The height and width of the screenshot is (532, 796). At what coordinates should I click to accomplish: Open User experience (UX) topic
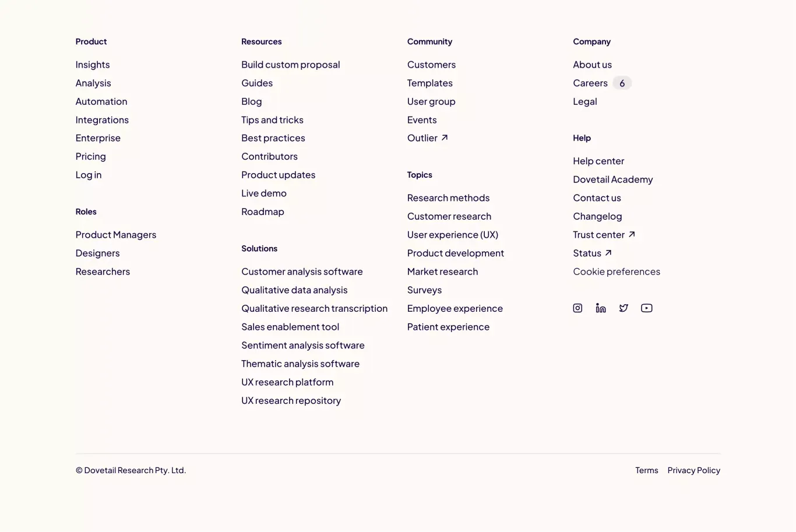[x=453, y=235]
